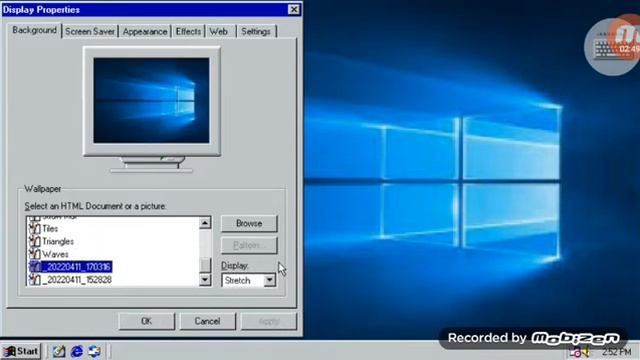The width and height of the screenshot is (640, 360).
Task: Open the Effects tab
Action: 188,31
